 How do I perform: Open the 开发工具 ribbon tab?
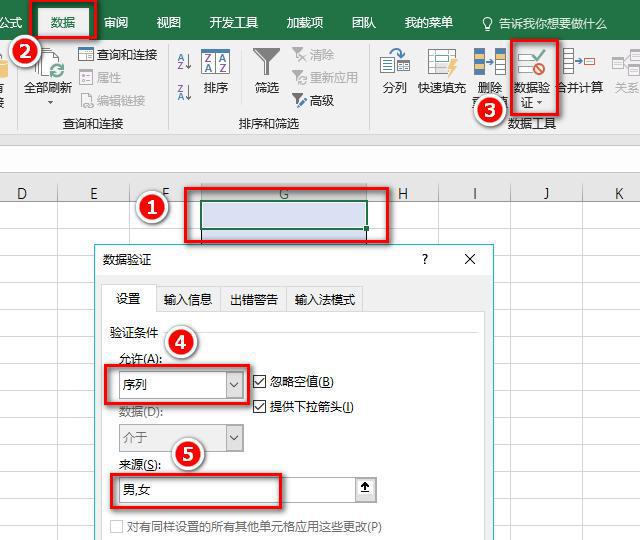click(234, 22)
